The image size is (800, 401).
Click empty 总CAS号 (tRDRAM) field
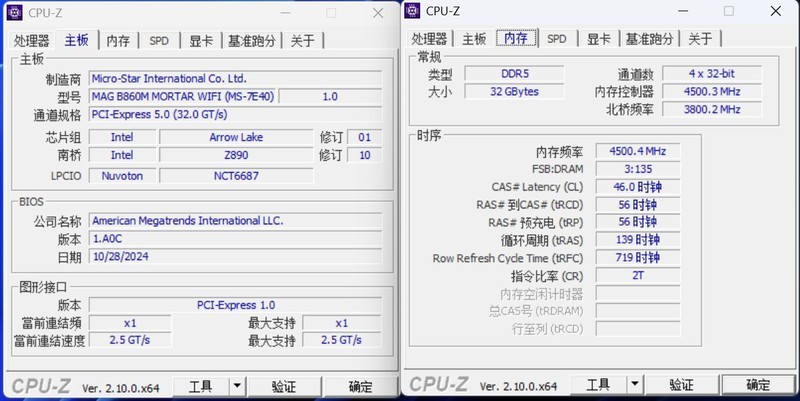[x=638, y=311]
